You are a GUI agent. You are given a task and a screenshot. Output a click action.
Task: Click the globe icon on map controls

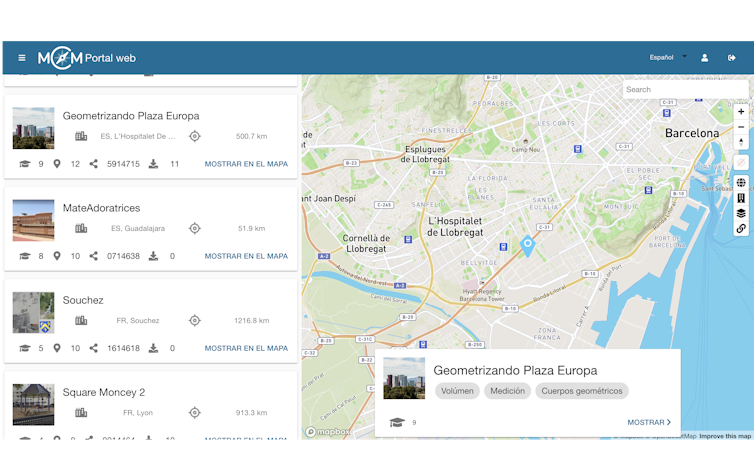pos(741,183)
